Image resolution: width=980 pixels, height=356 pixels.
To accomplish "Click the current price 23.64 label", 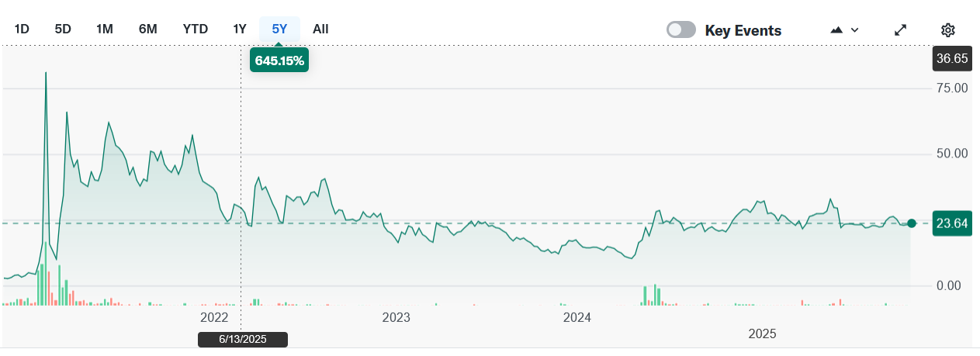I will [951, 224].
